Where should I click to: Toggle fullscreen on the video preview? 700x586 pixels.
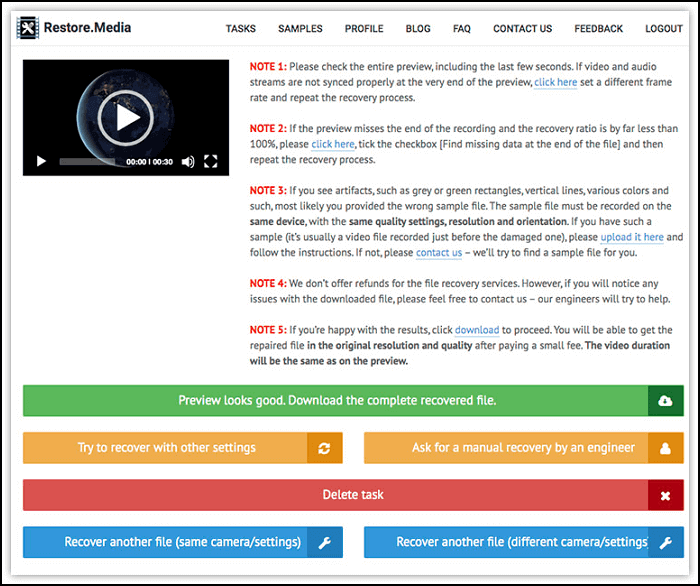[x=211, y=161]
